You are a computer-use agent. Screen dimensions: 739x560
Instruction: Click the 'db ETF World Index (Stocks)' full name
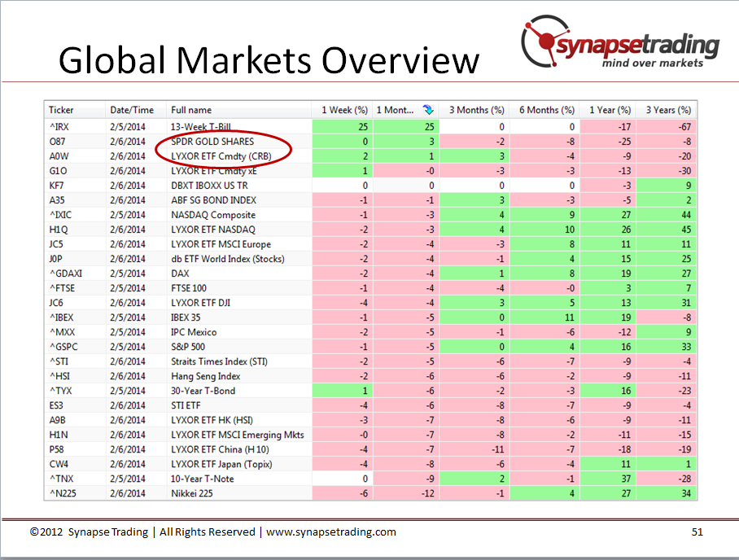click(x=228, y=258)
